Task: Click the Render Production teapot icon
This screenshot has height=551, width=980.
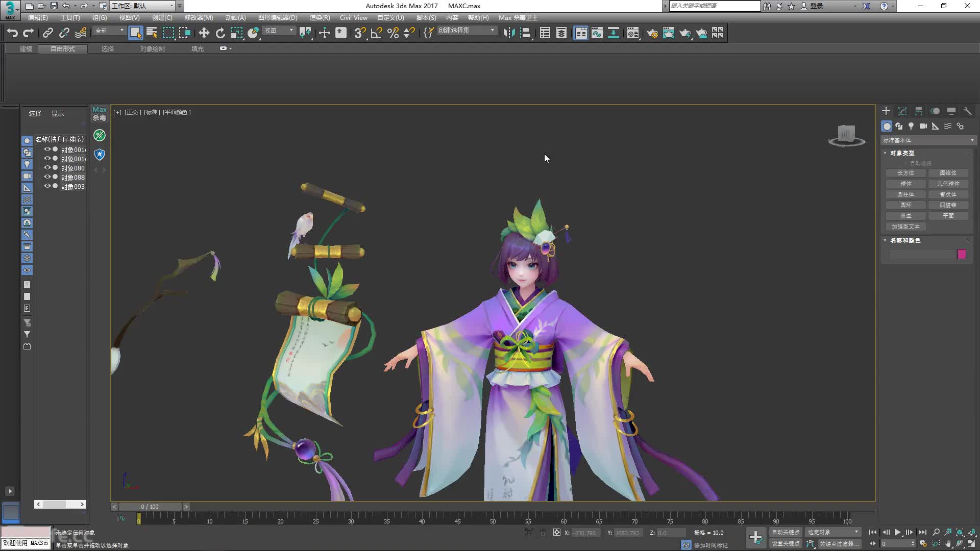Action: pos(685,33)
